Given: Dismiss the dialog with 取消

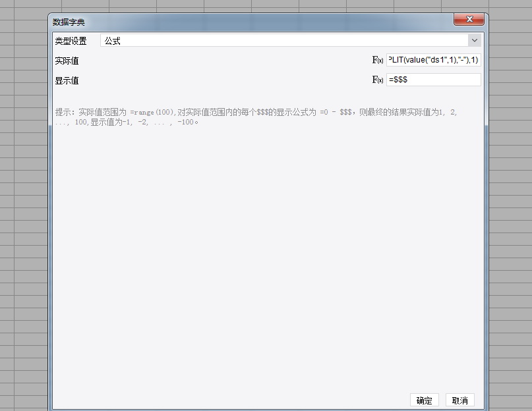Looking at the screenshot, I should (x=459, y=400).
